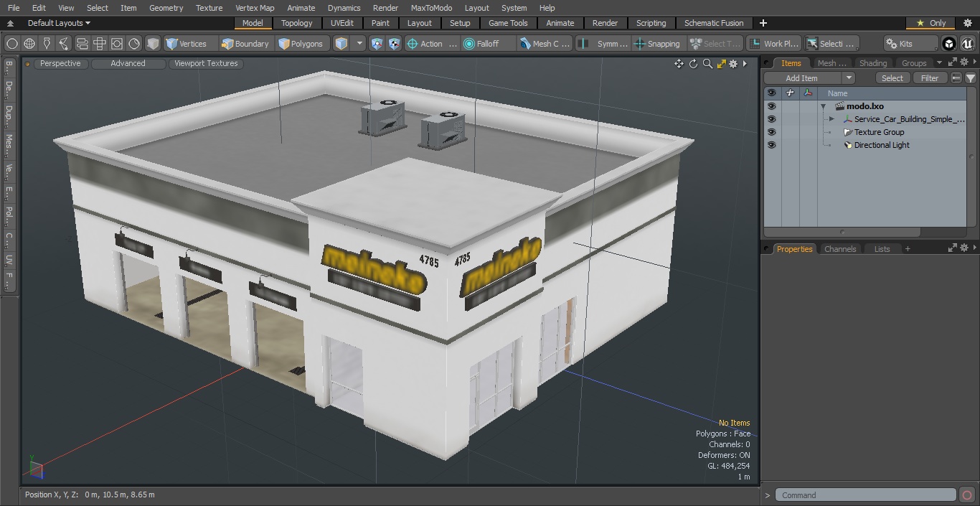Click the second cube icon before Action
The image size is (980, 506).
click(395, 44)
